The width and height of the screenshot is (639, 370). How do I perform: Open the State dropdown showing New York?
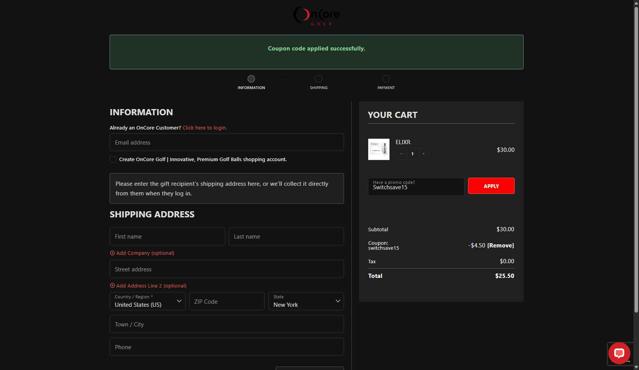click(x=306, y=302)
